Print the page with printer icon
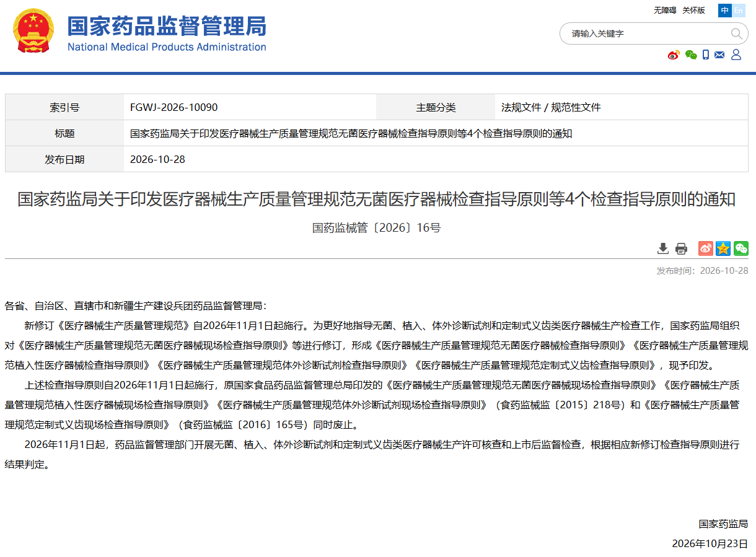This screenshot has height=557, width=756. (x=681, y=248)
